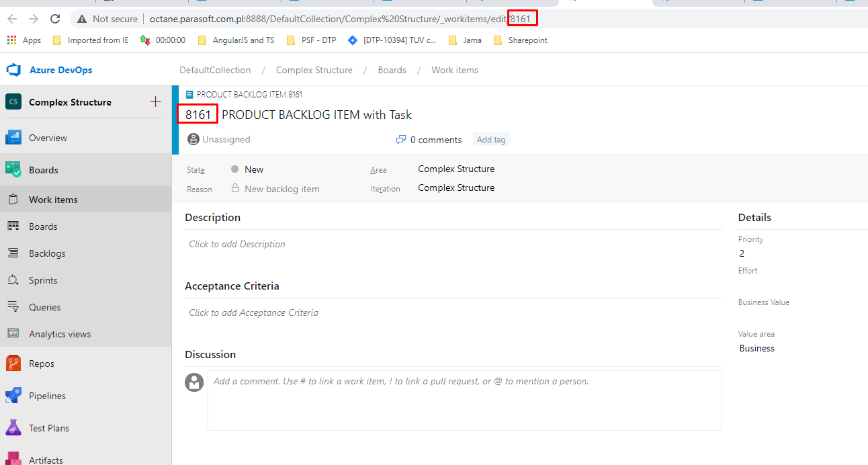Image resolution: width=868 pixels, height=465 pixels.
Task: Click into the Acceptance Criteria text area
Action: (453, 313)
